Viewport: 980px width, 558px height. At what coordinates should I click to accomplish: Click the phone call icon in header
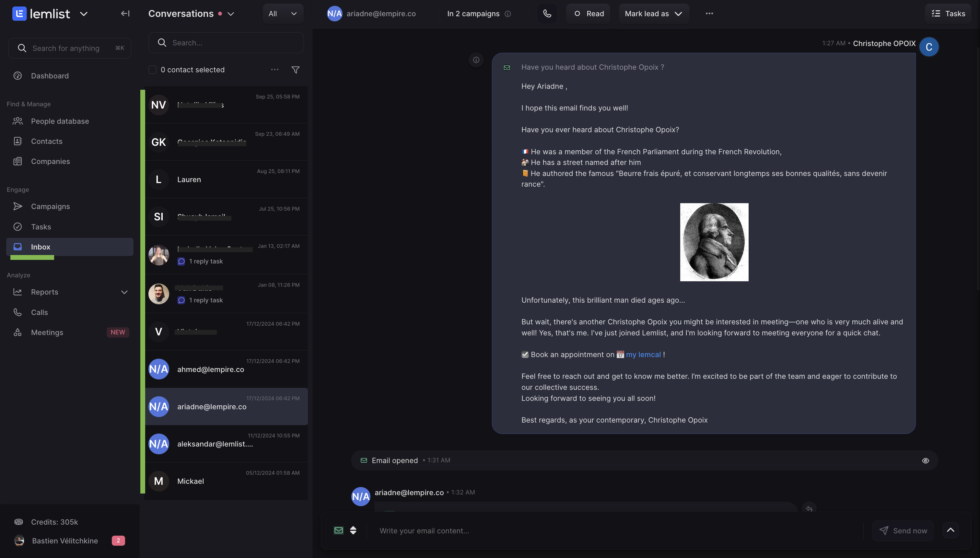[x=547, y=14]
